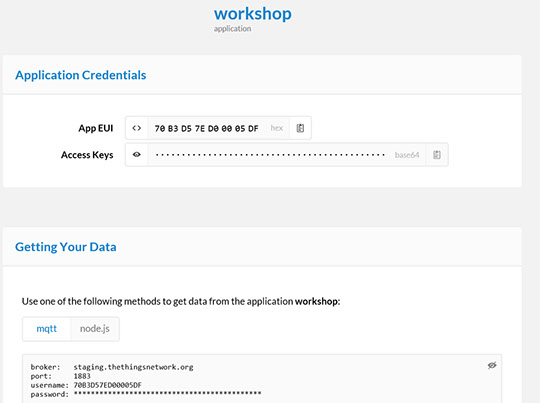Click the Getting Your Data heading
This screenshot has height=403, width=540.
tap(66, 247)
